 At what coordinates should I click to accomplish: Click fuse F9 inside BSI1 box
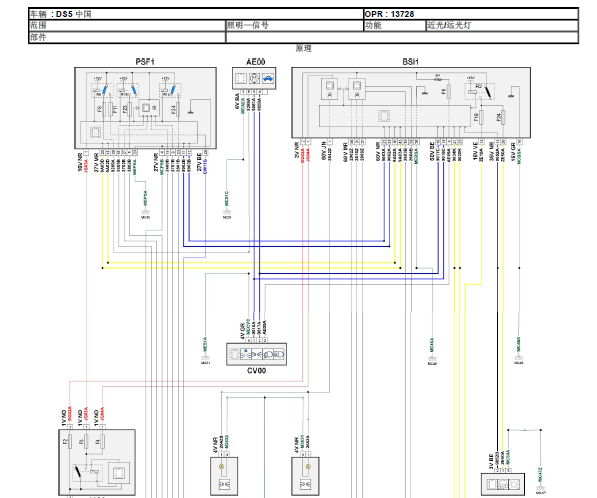tap(449, 91)
